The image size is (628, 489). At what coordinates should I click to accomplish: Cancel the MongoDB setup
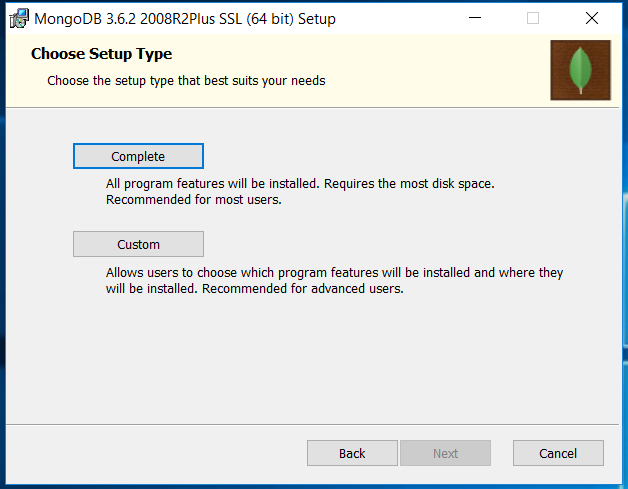558,453
